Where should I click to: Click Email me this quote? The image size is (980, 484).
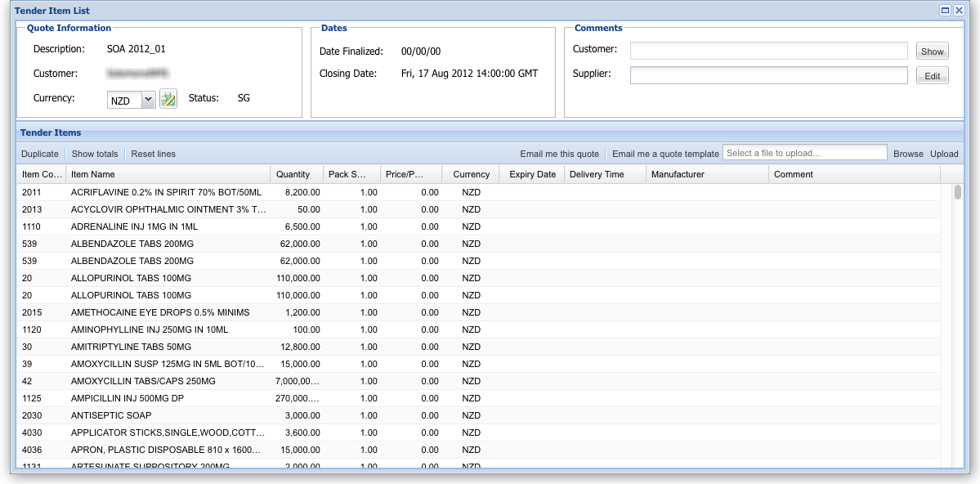pyautogui.click(x=559, y=154)
